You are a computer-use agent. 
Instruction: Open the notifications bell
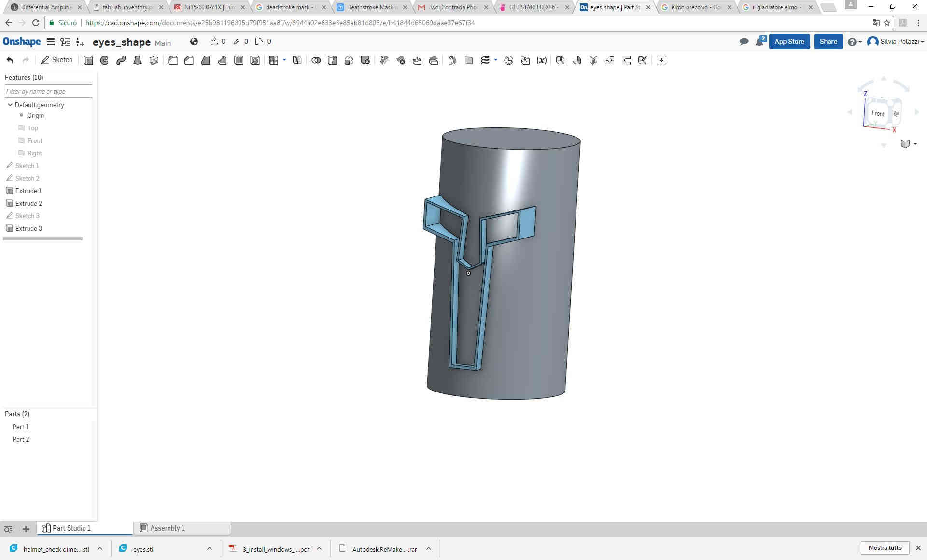coord(760,42)
